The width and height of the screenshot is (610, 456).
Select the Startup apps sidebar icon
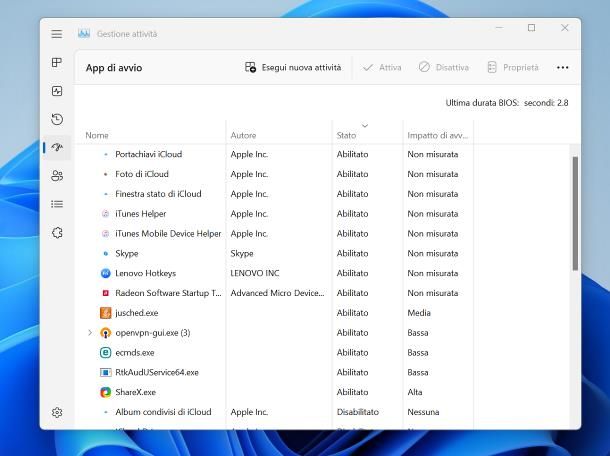point(57,147)
